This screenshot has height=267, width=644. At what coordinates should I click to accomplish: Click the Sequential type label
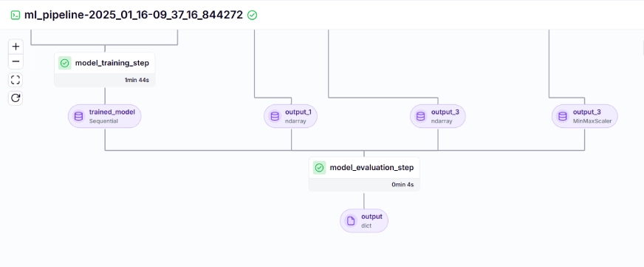(103, 121)
